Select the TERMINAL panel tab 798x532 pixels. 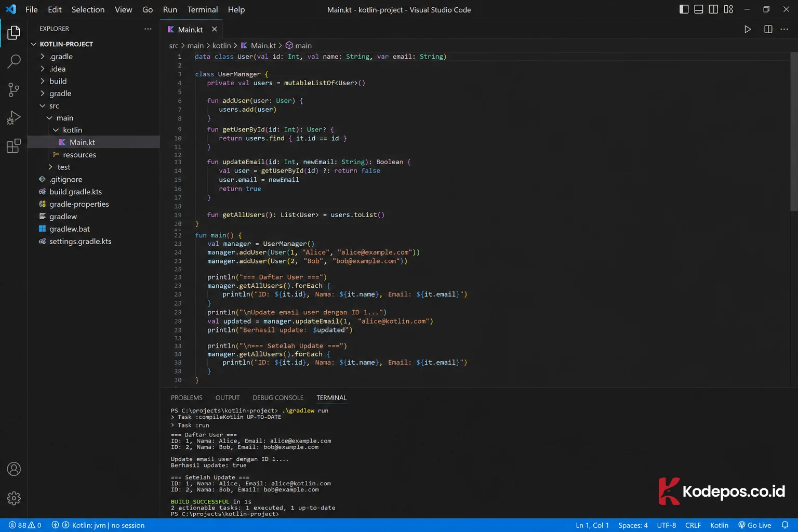pos(331,398)
